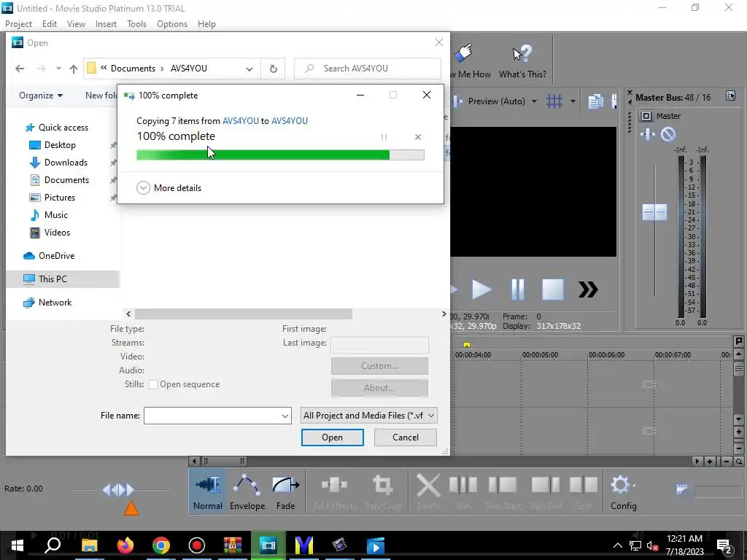Open Windows Start menu
This screenshot has width=747, height=560.
coord(18,545)
